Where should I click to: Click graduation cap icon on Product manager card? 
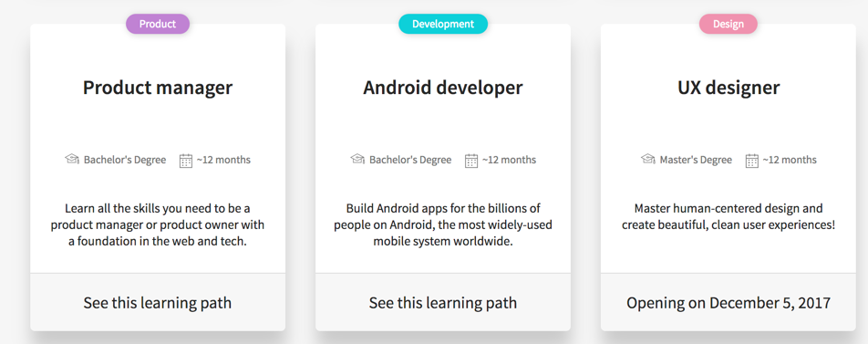click(x=72, y=160)
